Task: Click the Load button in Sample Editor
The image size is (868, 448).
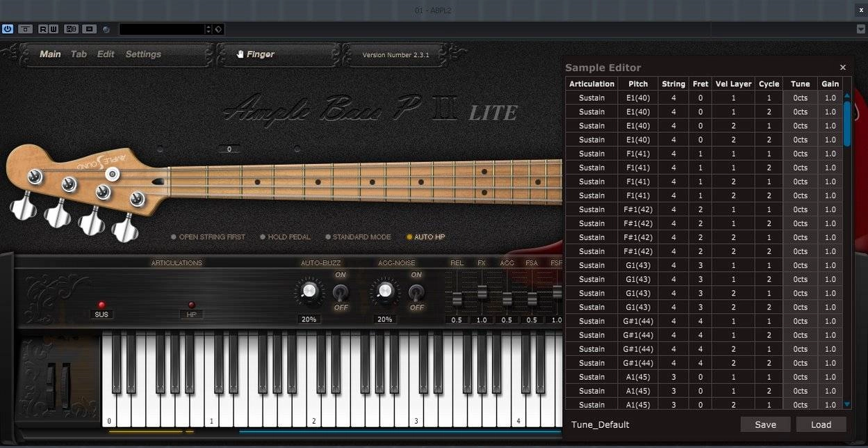Action: click(821, 424)
